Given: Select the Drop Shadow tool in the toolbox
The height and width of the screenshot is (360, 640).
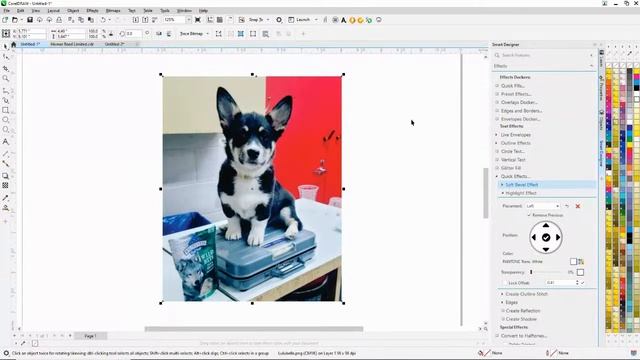Looking at the screenshot, I should [x=5, y=176].
